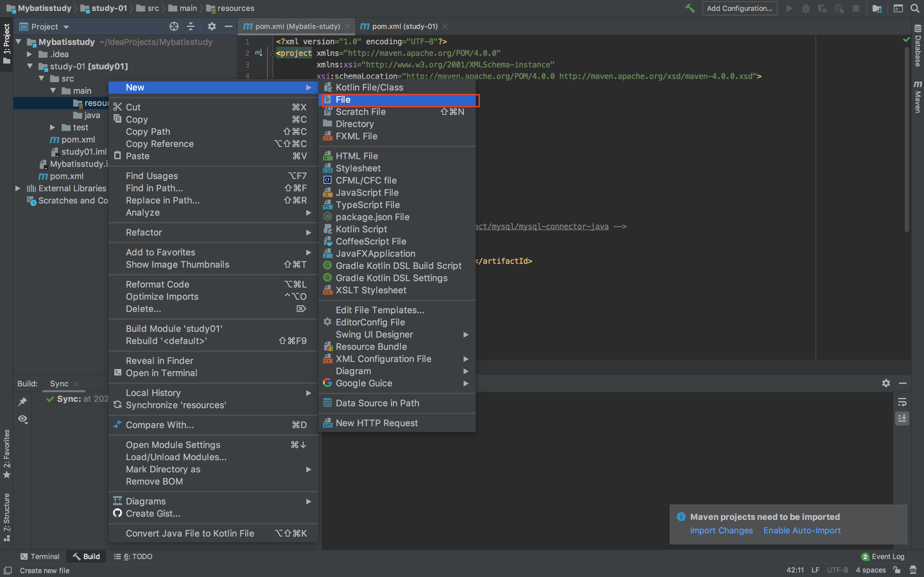
Task: Click the Collapse All icon in Project panel
Action: pos(190,26)
